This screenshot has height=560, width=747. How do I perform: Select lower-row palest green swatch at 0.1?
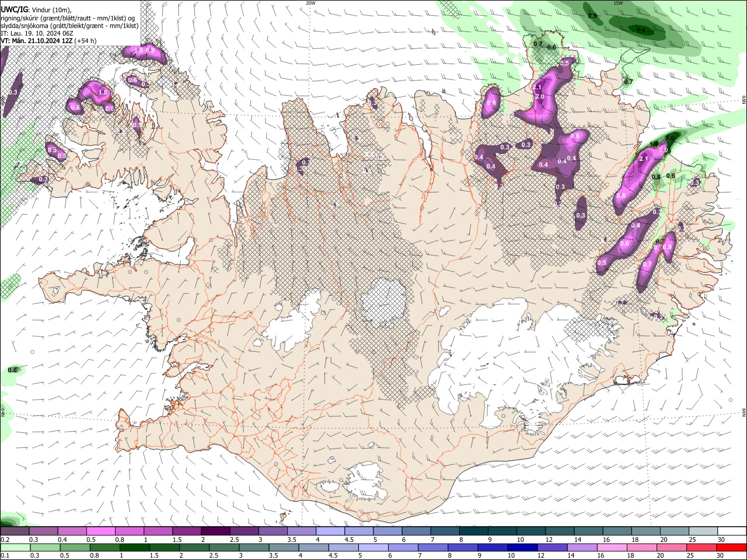tap(15, 547)
